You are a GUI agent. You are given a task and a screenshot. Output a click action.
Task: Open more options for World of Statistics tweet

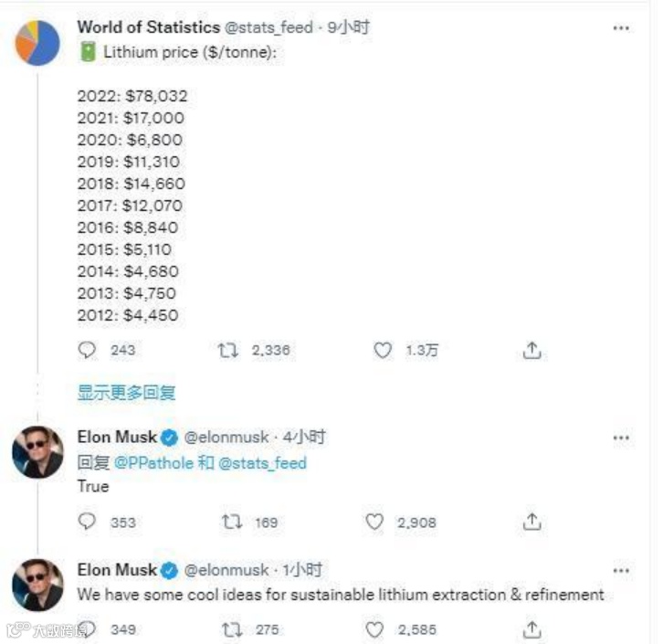coord(621,28)
